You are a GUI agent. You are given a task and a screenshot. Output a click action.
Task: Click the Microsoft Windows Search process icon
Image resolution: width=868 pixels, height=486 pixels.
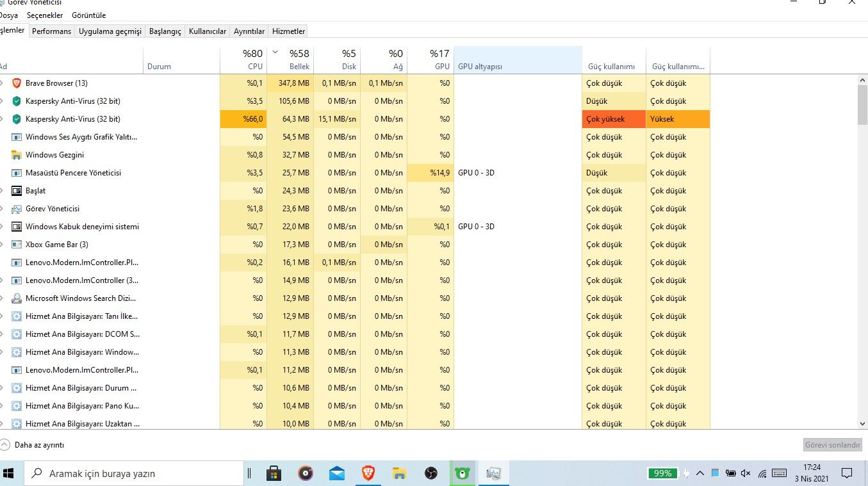pos(17,298)
